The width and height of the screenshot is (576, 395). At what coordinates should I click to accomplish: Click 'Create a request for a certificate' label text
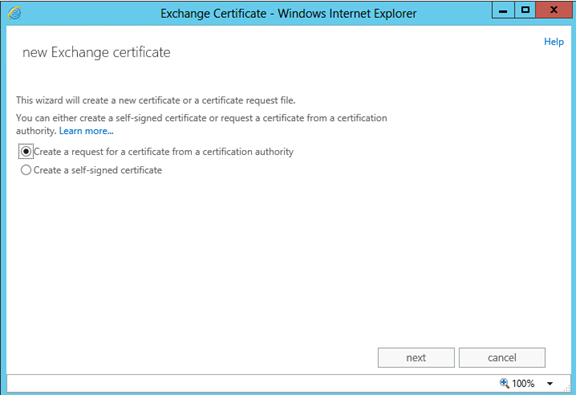[163, 152]
